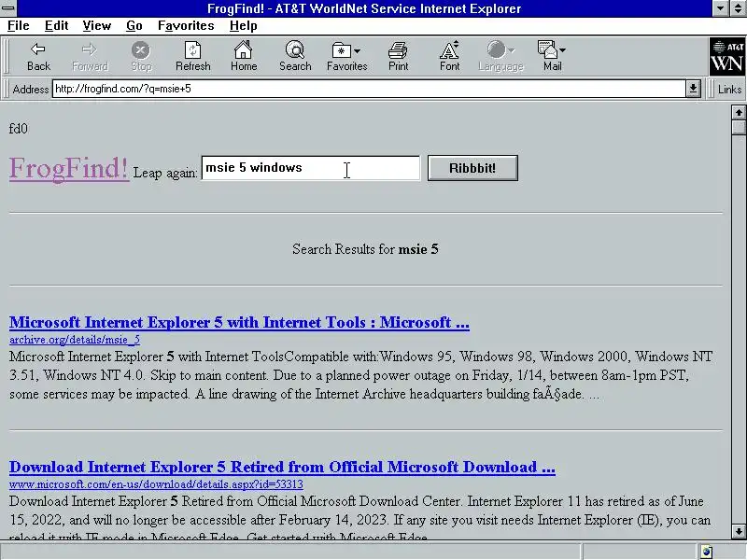747x560 pixels.
Task: Click in the Address URL field
Action: pos(369,89)
